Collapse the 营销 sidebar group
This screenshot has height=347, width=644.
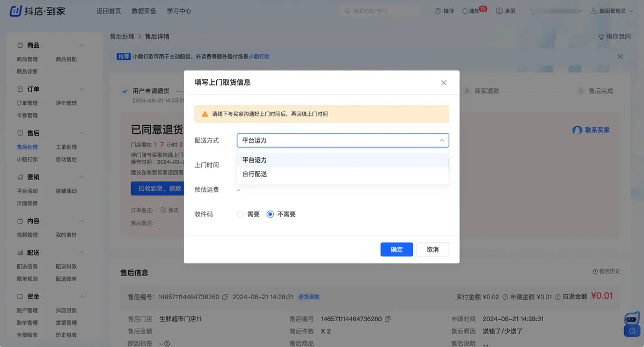click(82, 177)
